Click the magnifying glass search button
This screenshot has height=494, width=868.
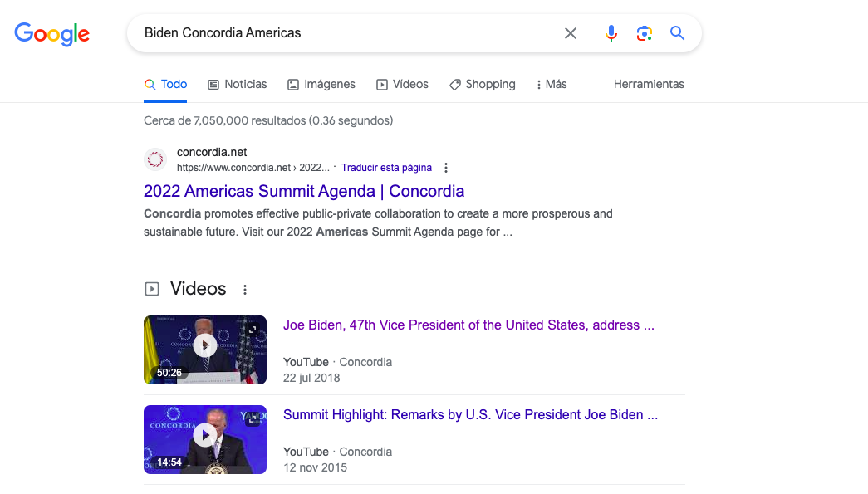(x=677, y=33)
